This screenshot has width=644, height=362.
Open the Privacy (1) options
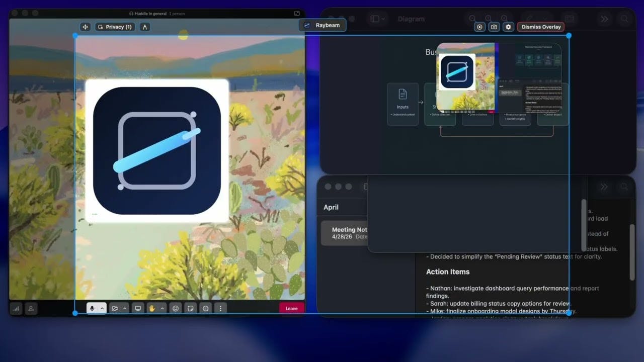tap(115, 27)
